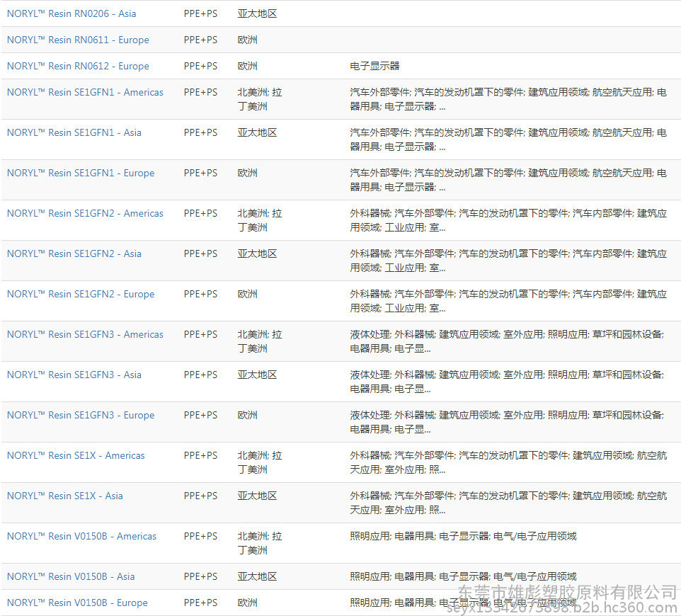The height and width of the screenshot is (616, 681).
Task: Select applications text in SE1GFN1 Asia row
Action: tap(508, 140)
